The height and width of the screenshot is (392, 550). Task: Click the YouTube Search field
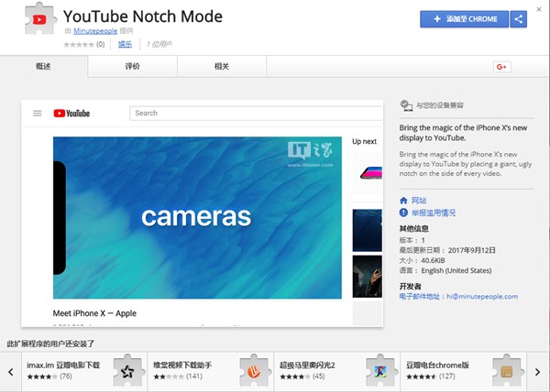click(x=256, y=114)
